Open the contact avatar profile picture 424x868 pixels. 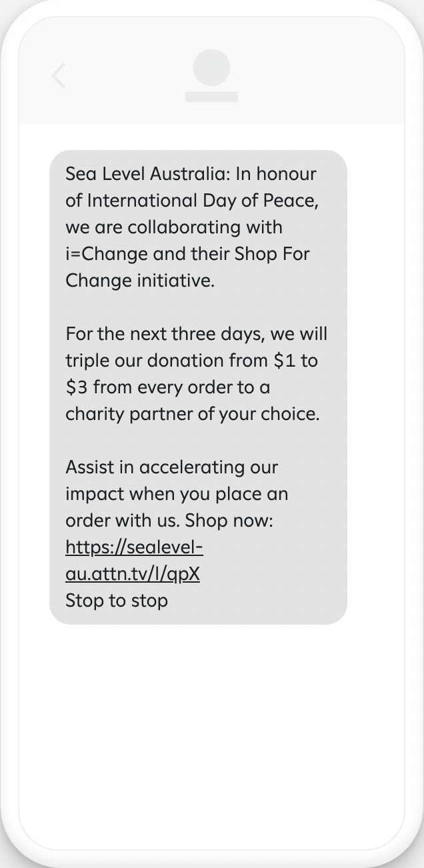click(211, 69)
